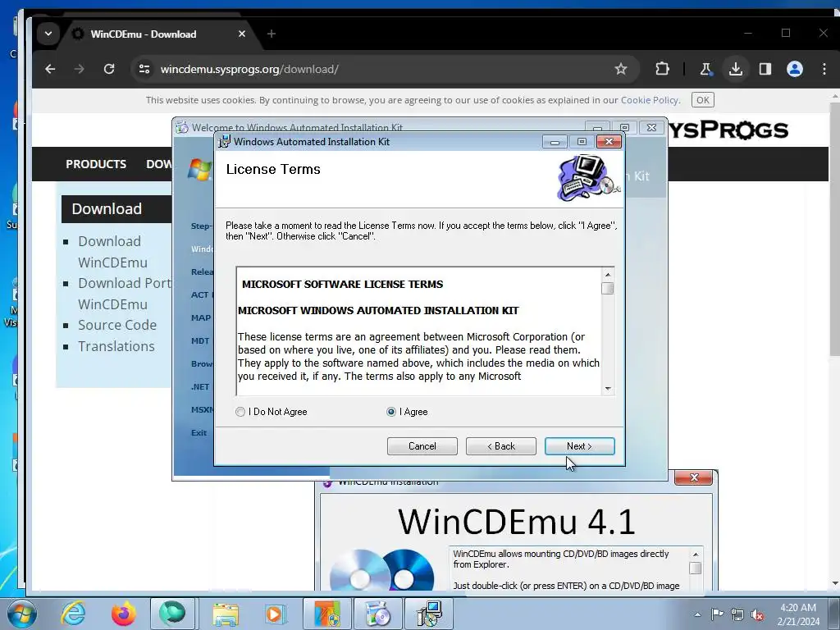Viewport: 840px width, 630px height.
Task: Click the Download Portable WinCDEmu link
Action: (124, 294)
